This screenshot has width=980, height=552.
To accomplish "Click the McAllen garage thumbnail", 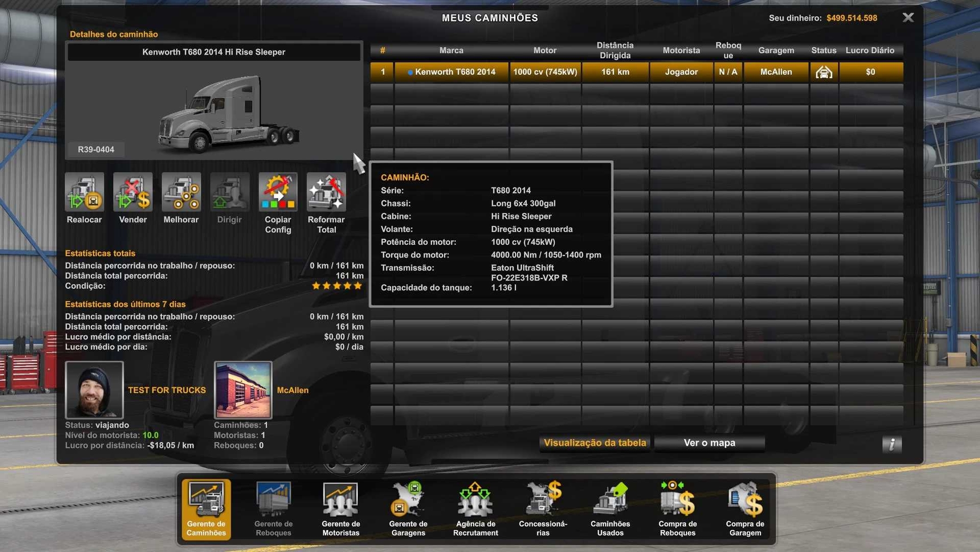I will [243, 390].
